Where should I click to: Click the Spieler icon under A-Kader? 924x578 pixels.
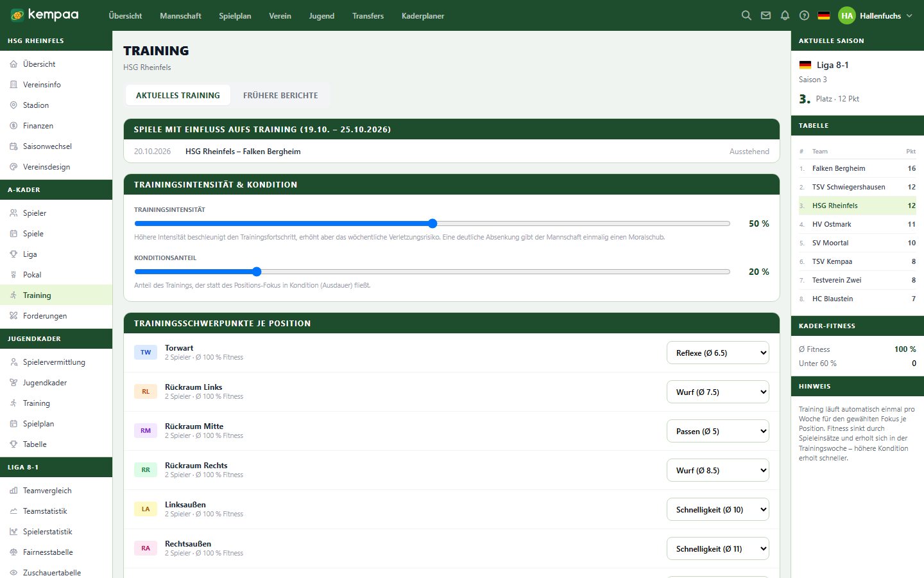[x=13, y=213]
